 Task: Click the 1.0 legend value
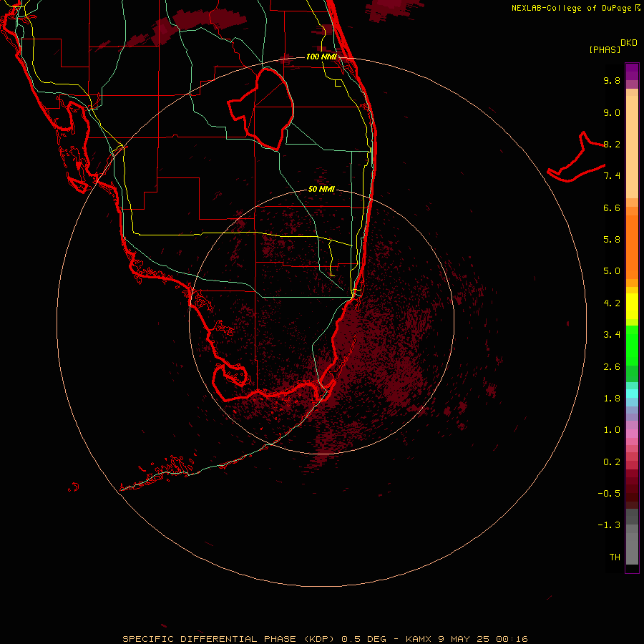tap(612, 430)
